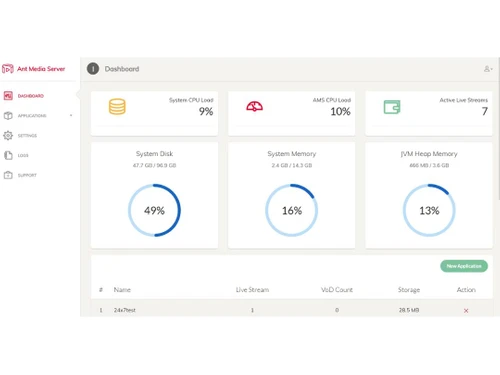Click the 28.5 MB storage value
The image size is (500, 375).
(x=409, y=310)
